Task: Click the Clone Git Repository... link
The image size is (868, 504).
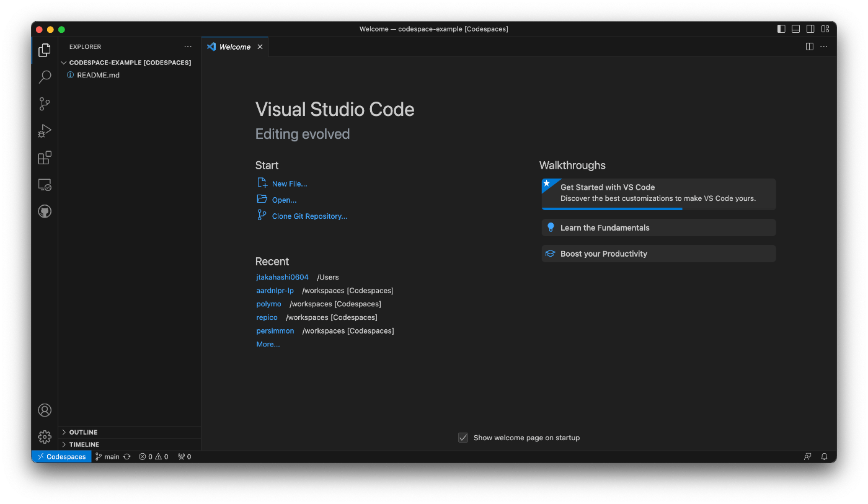Action: 310,216
